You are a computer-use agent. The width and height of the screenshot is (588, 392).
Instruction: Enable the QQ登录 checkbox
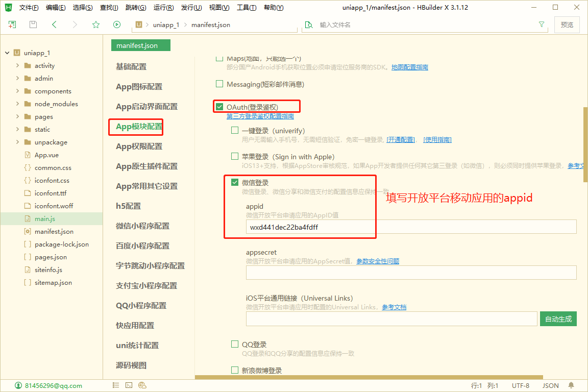click(235, 345)
